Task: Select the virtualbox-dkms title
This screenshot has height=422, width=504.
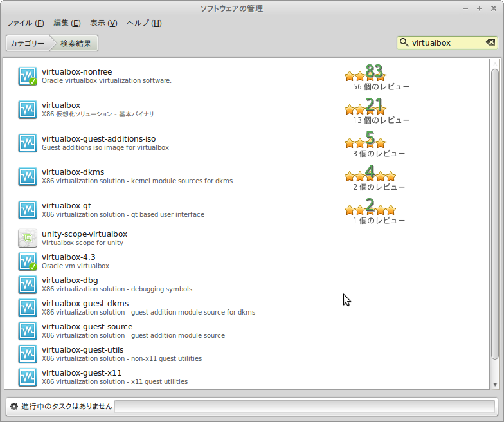Action: click(x=73, y=172)
